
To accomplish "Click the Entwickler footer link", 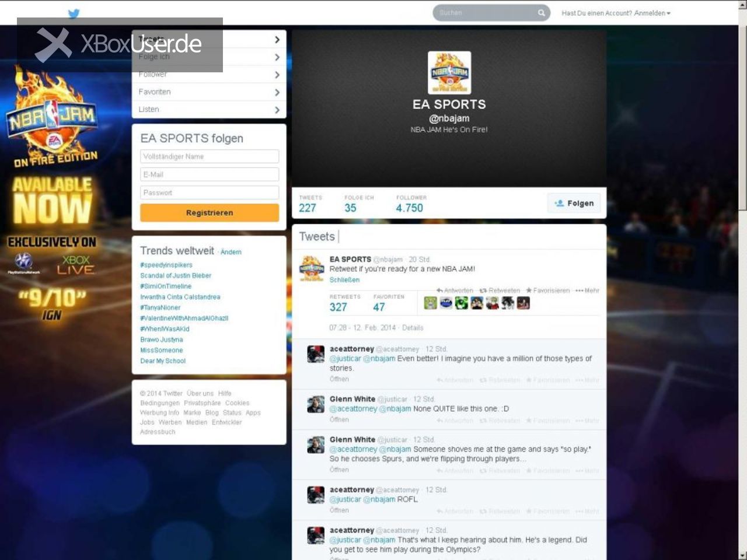I will point(227,422).
